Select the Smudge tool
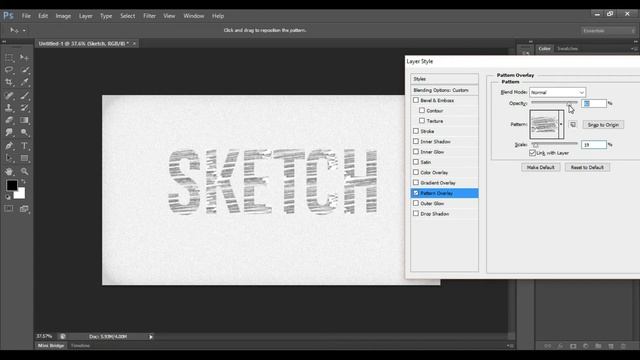640x360 pixels. tap(9, 132)
